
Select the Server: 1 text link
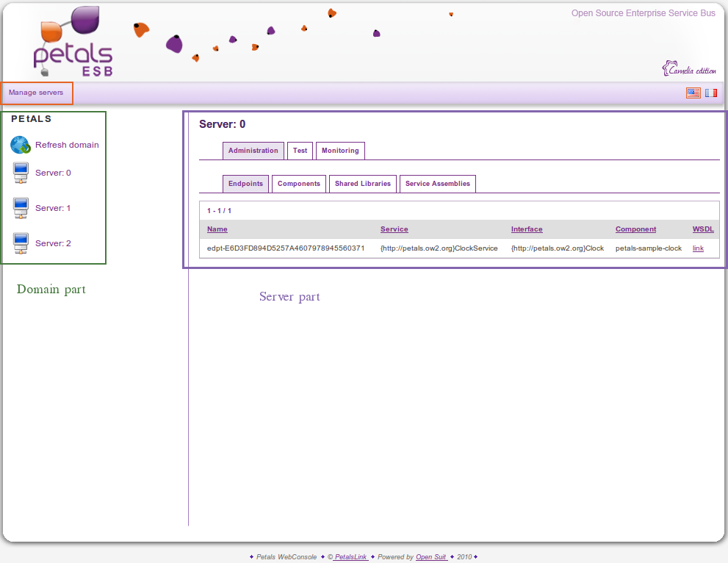coord(53,209)
